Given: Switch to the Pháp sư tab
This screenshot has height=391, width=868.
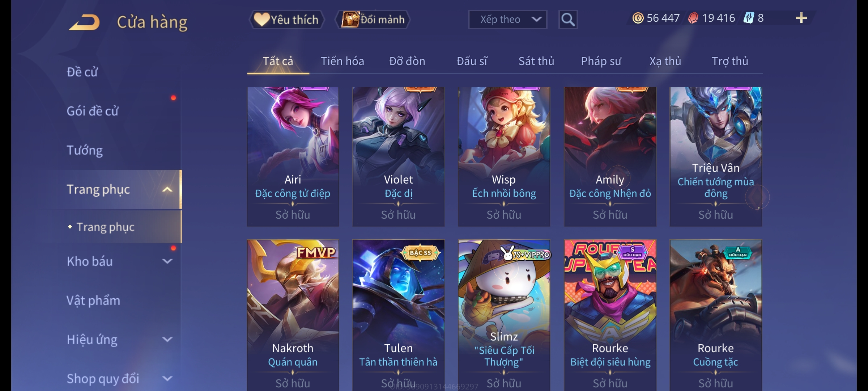Looking at the screenshot, I should click(x=601, y=61).
